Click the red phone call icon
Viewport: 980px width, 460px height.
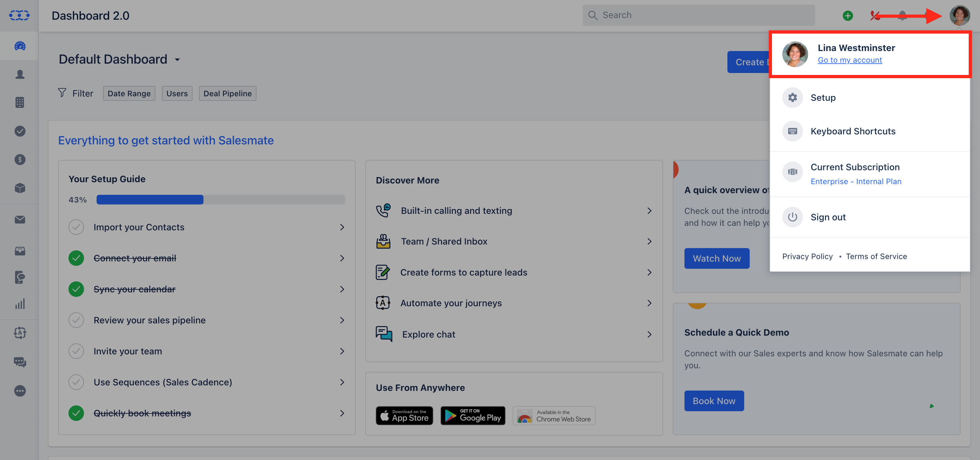tap(875, 16)
